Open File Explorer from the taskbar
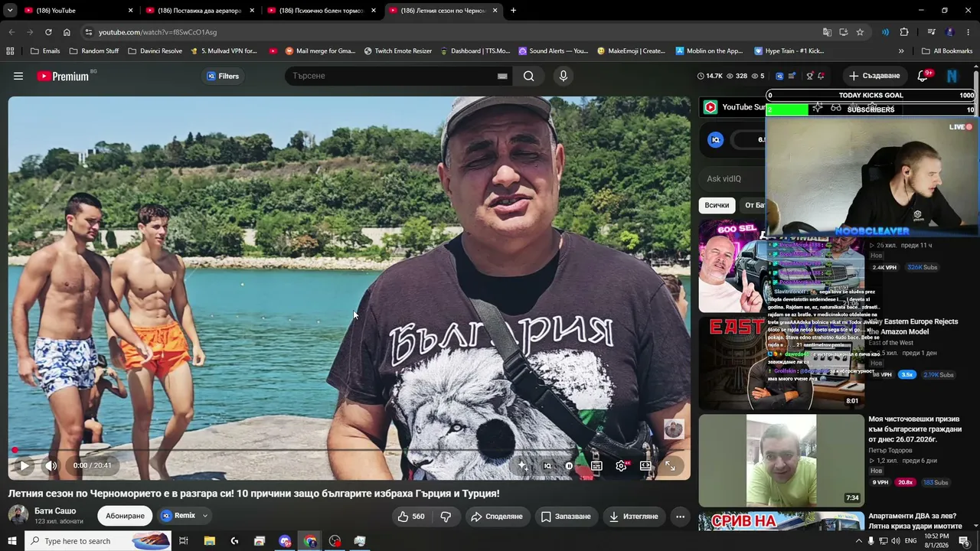This screenshot has height=551, width=980. (x=209, y=541)
